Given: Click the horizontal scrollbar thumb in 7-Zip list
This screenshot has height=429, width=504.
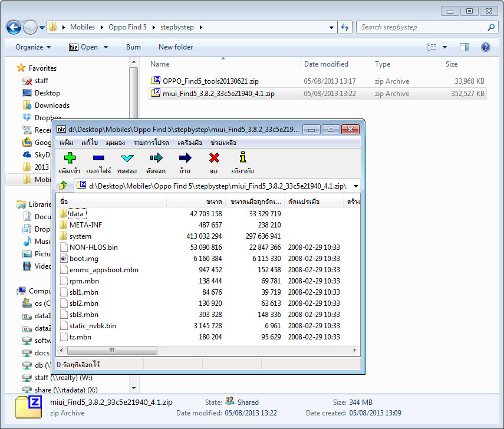Looking at the screenshot, I should pyautogui.click(x=112, y=350).
